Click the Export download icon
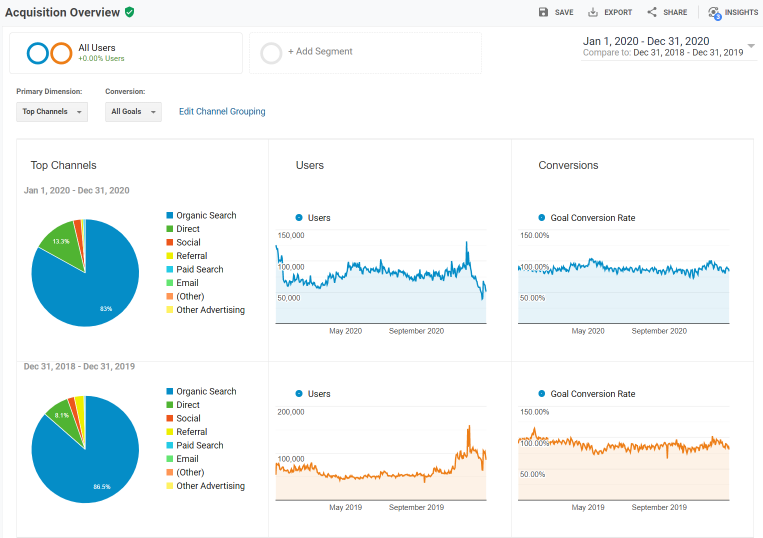The width and height of the screenshot is (763, 538). click(x=593, y=12)
